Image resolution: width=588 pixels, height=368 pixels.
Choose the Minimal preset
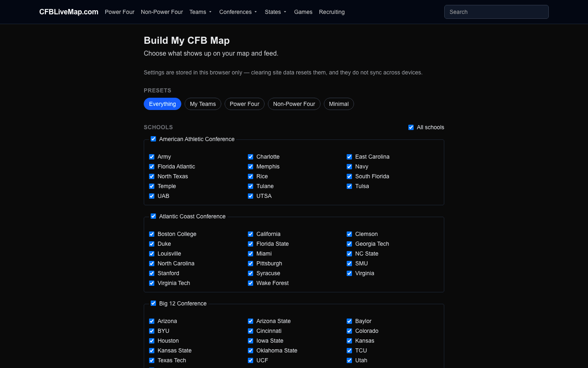point(339,104)
